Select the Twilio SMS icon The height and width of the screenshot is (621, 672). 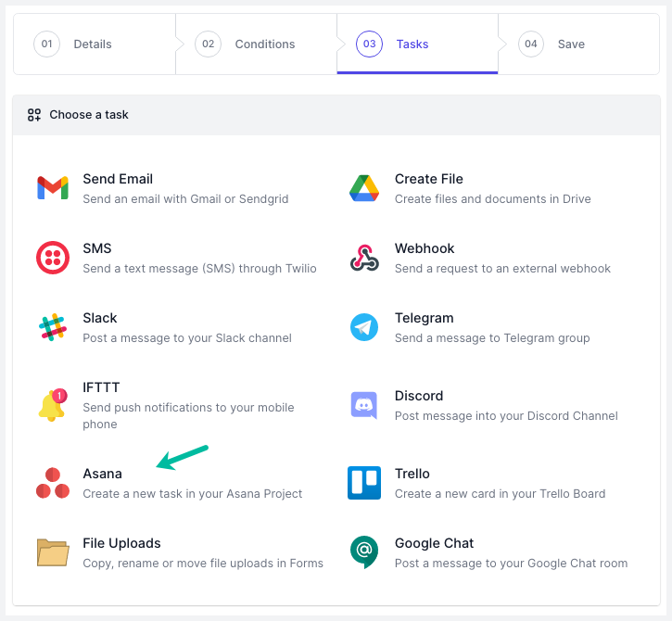click(x=53, y=258)
